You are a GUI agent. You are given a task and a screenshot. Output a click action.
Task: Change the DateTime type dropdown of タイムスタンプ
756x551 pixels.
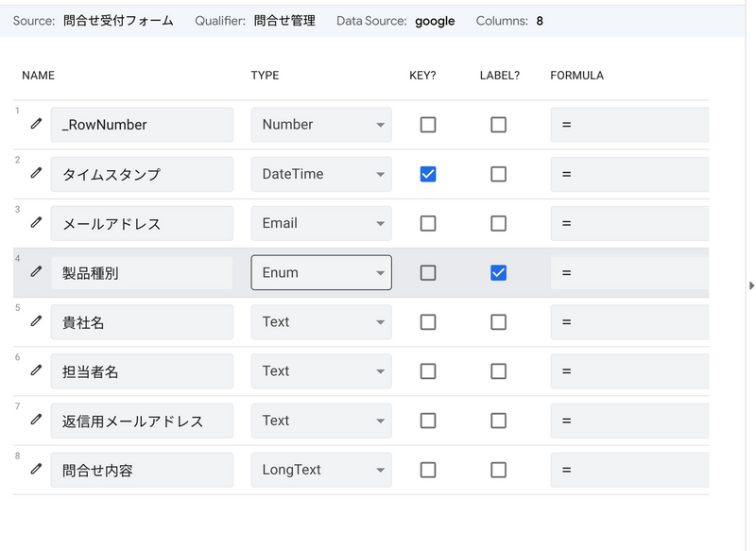[321, 174]
